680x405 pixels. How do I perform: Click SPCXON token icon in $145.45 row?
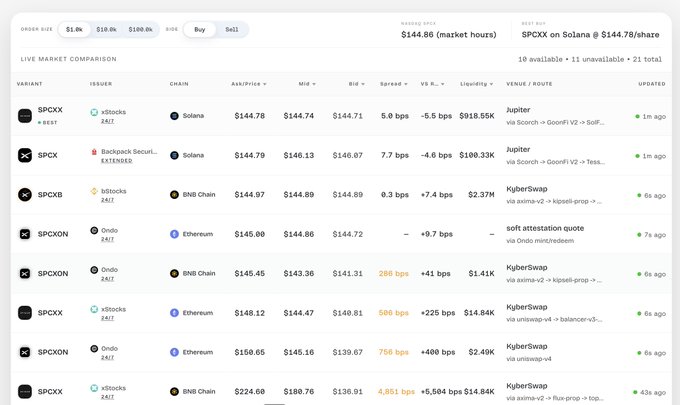(25, 274)
